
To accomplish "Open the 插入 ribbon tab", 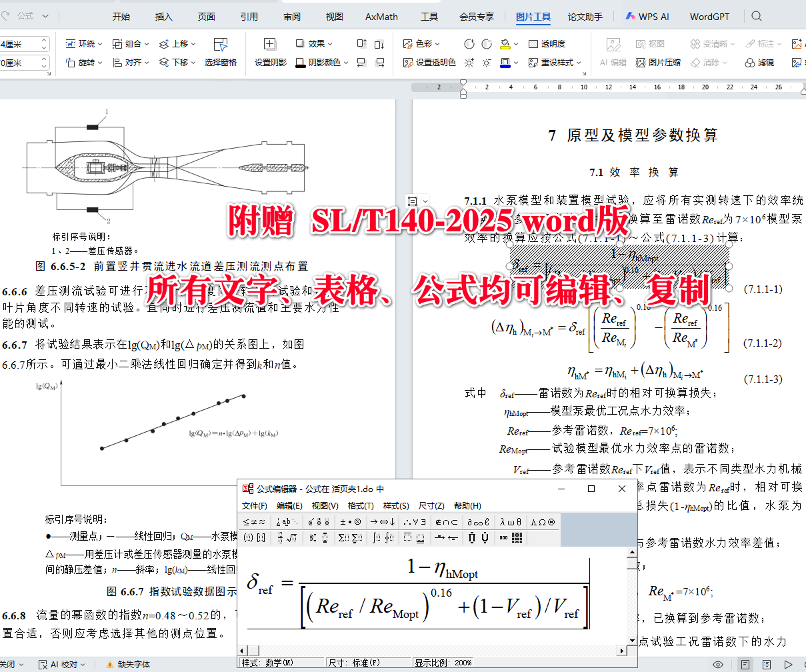I will (x=164, y=17).
